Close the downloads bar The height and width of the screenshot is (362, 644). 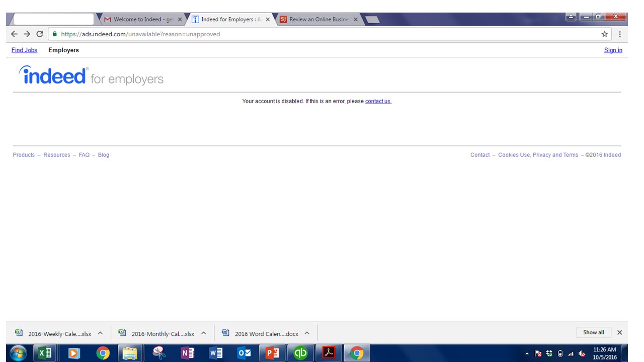tap(619, 332)
